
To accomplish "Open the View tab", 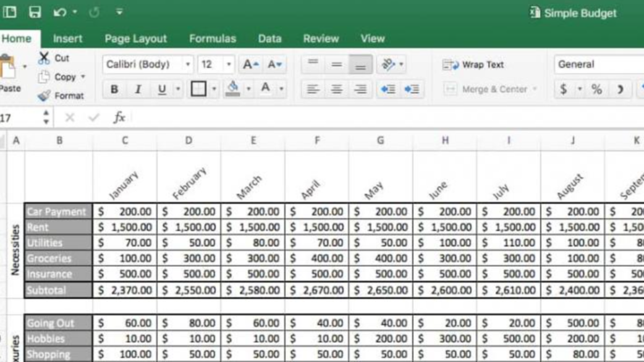I will (x=373, y=38).
